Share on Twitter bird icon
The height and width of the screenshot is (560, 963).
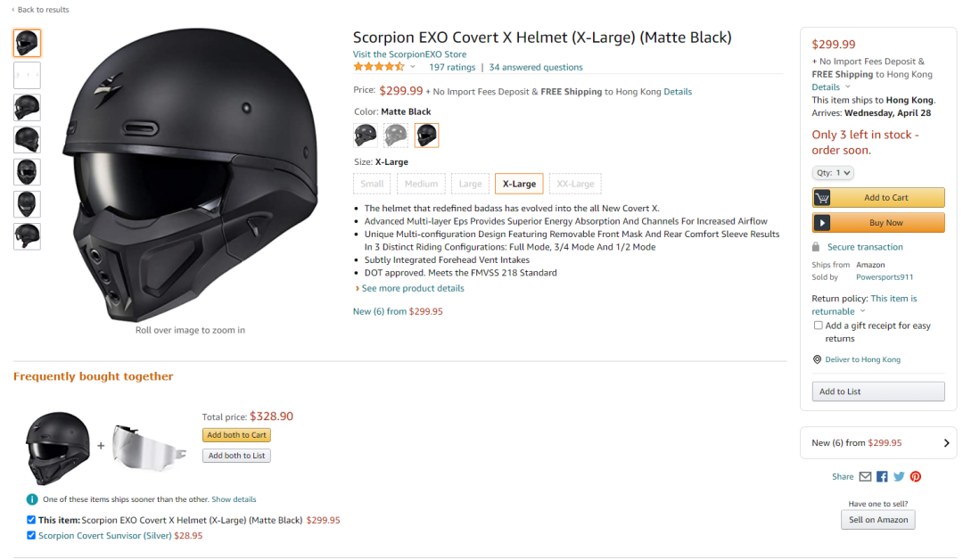(899, 476)
